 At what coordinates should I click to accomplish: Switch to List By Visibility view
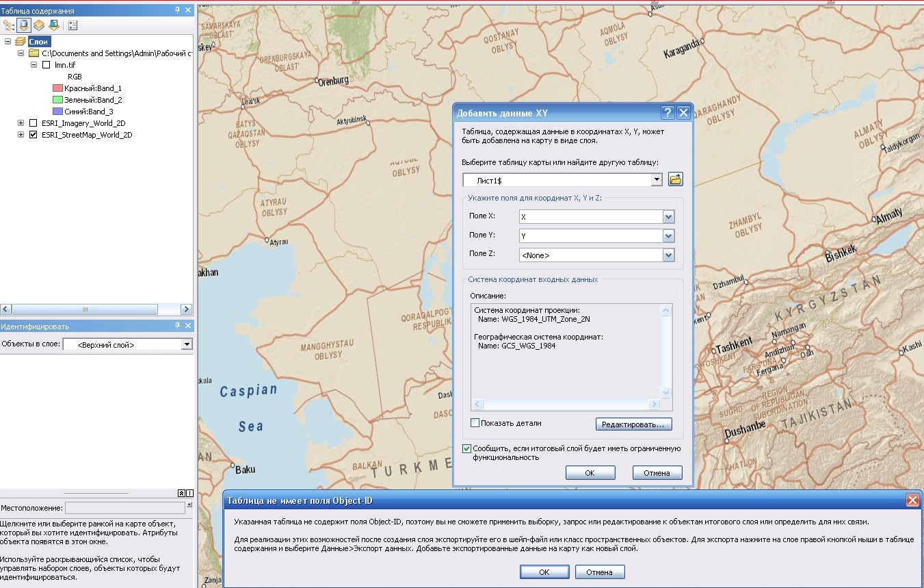coord(39,25)
